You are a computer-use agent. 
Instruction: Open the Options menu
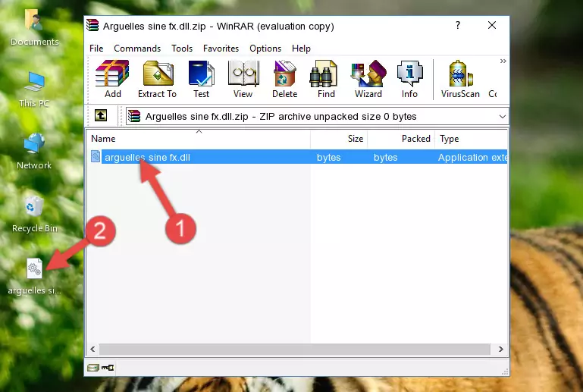point(265,49)
